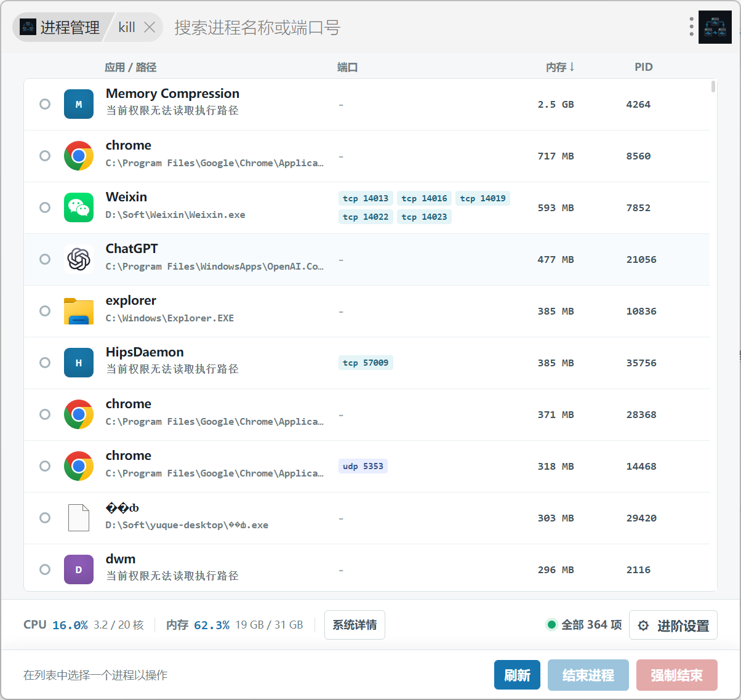741x700 pixels.
Task: Open 系统详情 system details
Action: pos(354,625)
